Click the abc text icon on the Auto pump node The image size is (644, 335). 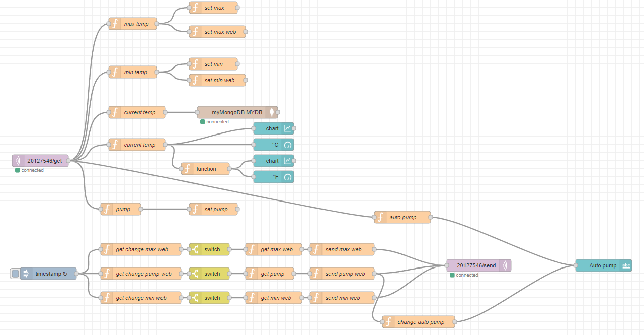(625, 265)
